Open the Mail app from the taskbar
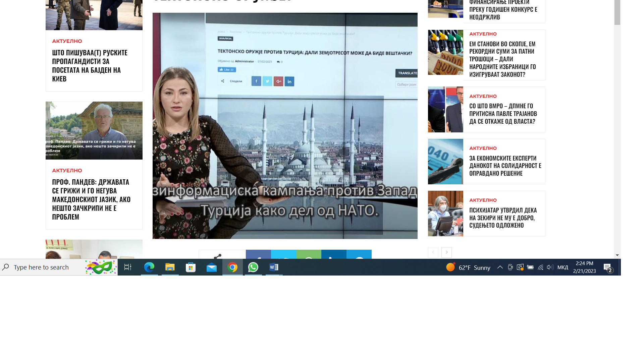The image size is (644, 362). [x=212, y=267]
